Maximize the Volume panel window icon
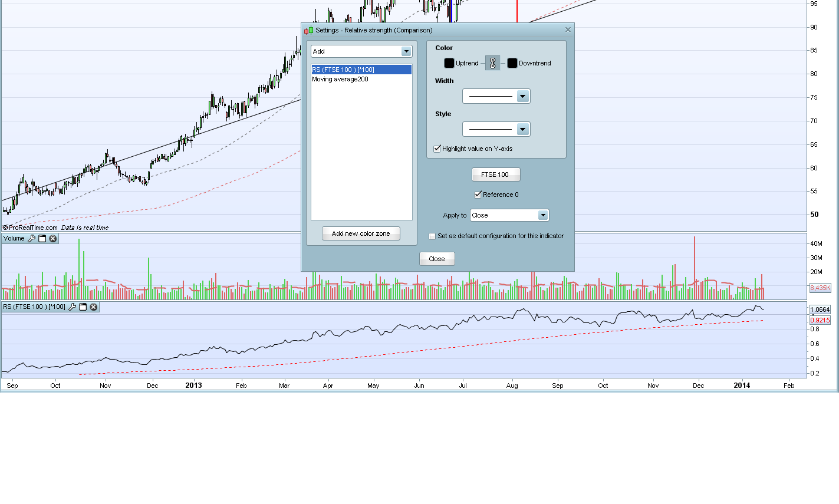839x504 pixels. click(x=42, y=239)
